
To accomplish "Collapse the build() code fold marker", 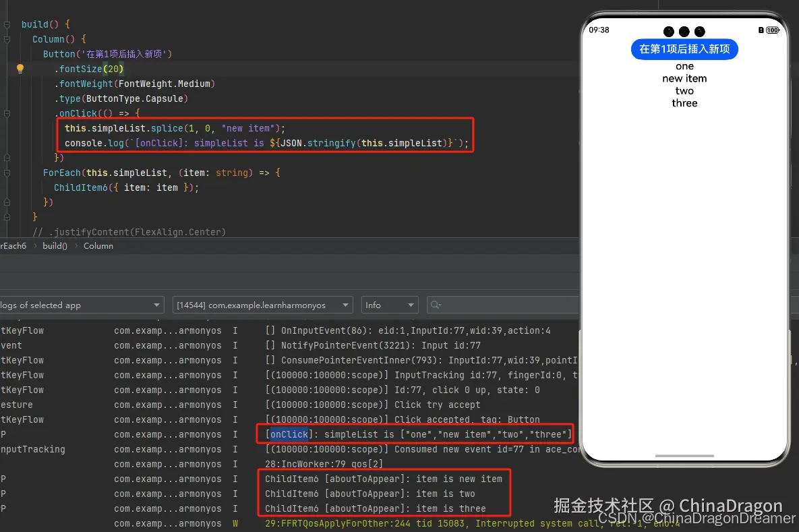I will pyautogui.click(x=7, y=24).
